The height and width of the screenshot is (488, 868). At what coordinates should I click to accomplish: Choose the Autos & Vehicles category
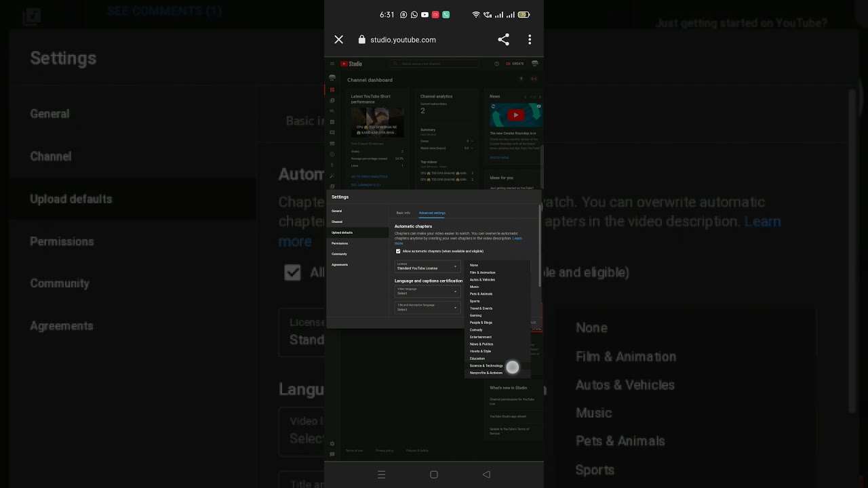pyautogui.click(x=498, y=279)
